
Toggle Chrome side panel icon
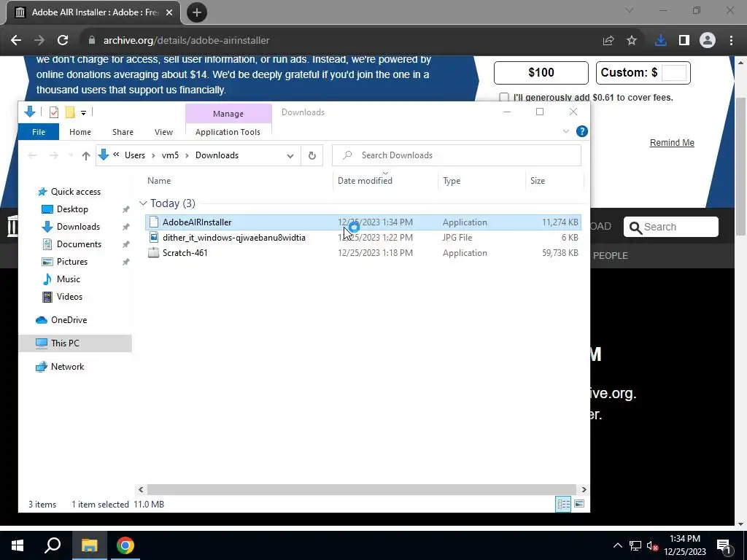tap(684, 41)
